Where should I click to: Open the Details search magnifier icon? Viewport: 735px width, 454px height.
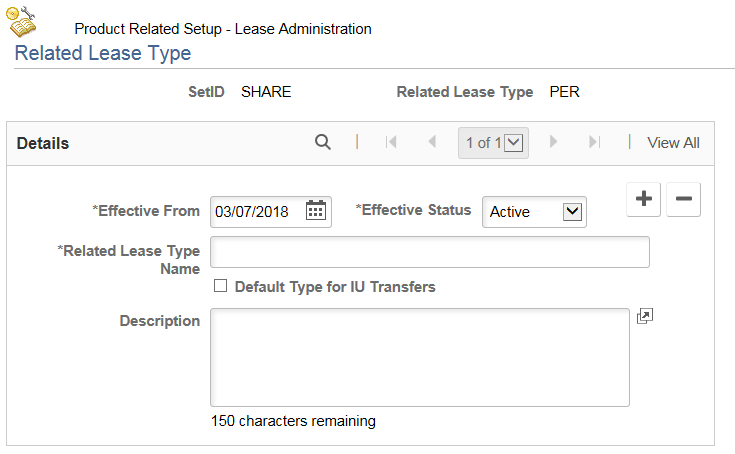[322, 142]
